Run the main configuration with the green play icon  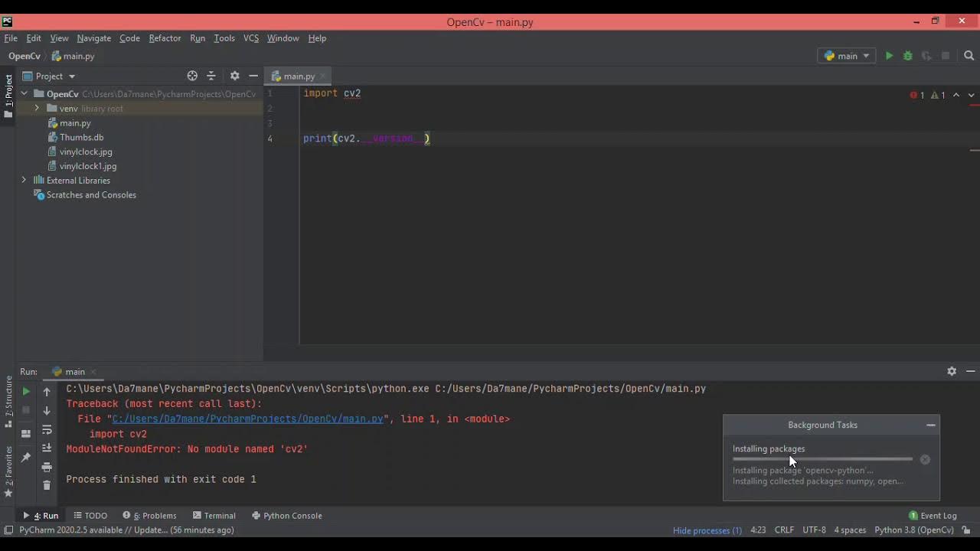coord(889,56)
